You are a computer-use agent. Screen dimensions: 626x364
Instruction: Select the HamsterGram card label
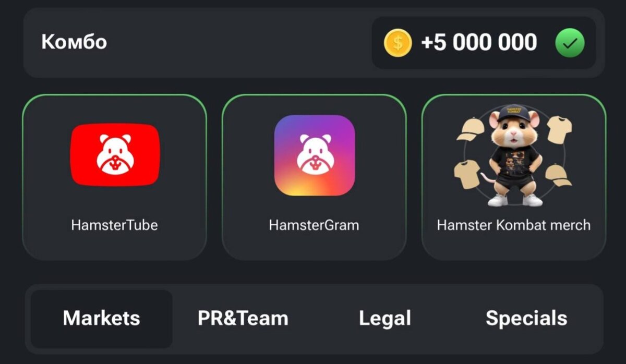(314, 225)
